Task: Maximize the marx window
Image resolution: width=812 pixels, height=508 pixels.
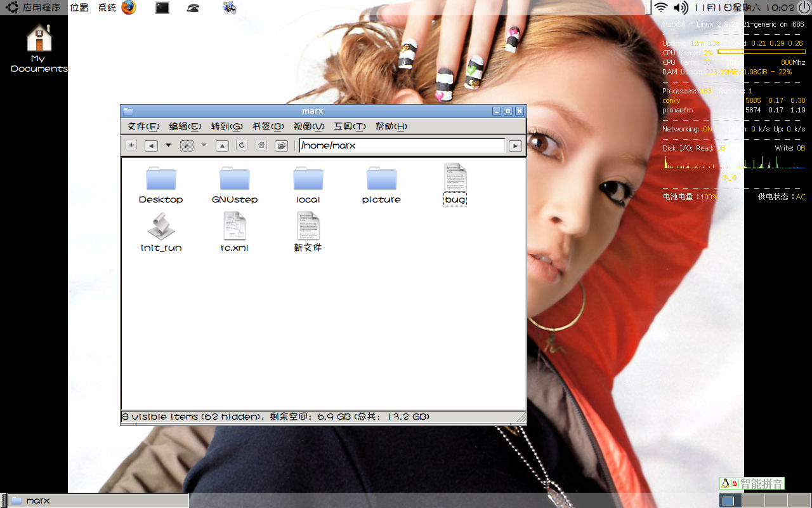Action: tap(508, 111)
